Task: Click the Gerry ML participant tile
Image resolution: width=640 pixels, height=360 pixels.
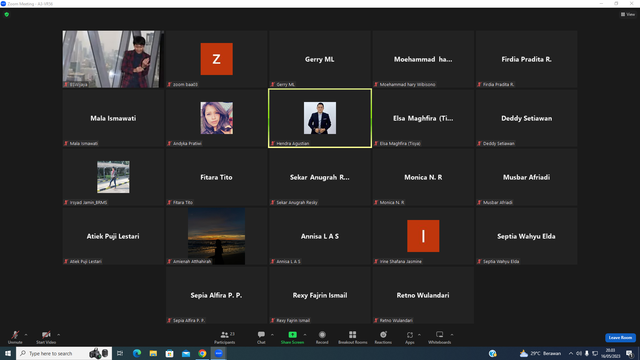Action: (x=320, y=59)
